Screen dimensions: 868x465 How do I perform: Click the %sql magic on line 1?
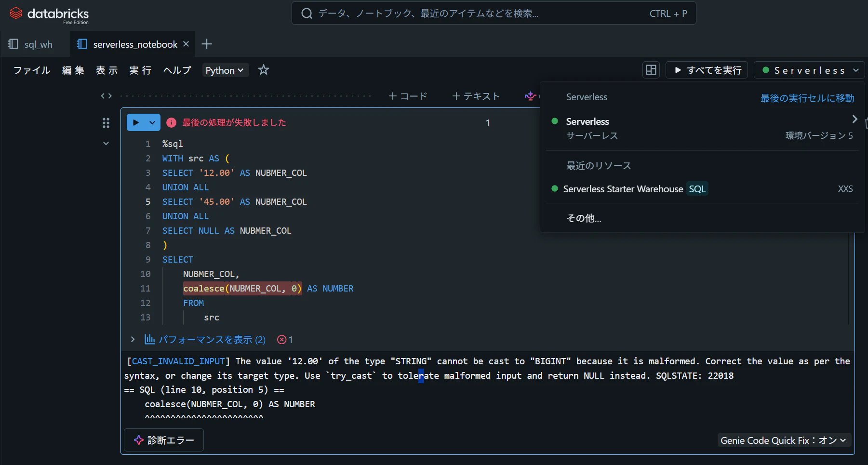[173, 144]
